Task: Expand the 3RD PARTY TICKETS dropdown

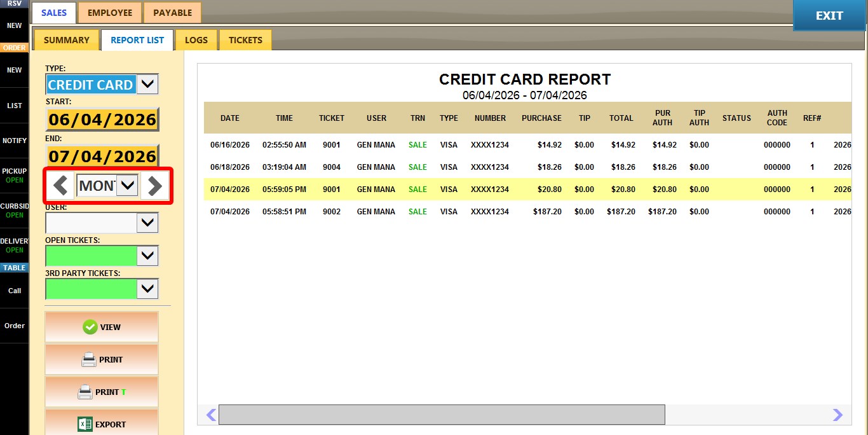Action: (147, 289)
